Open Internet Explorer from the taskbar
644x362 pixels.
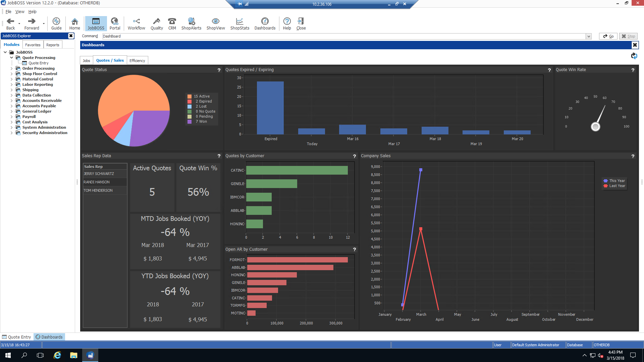[x=57, y=355]
